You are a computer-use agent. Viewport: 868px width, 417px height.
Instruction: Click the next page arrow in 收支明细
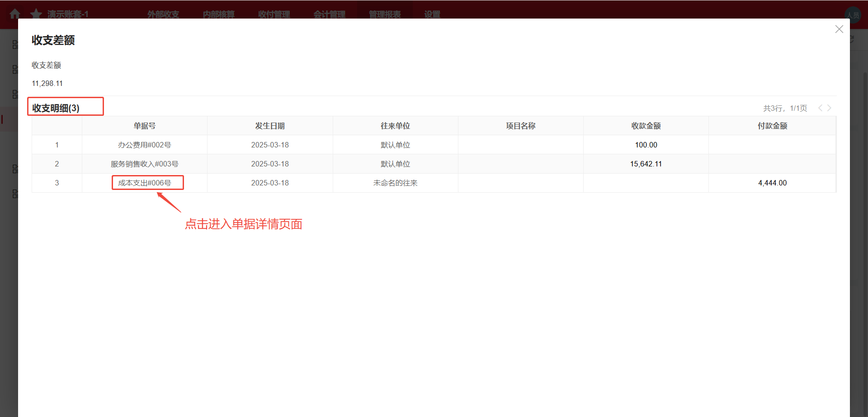(829, 108)
